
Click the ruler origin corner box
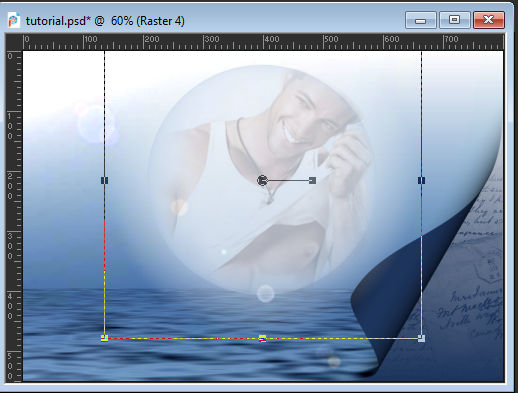14,42
